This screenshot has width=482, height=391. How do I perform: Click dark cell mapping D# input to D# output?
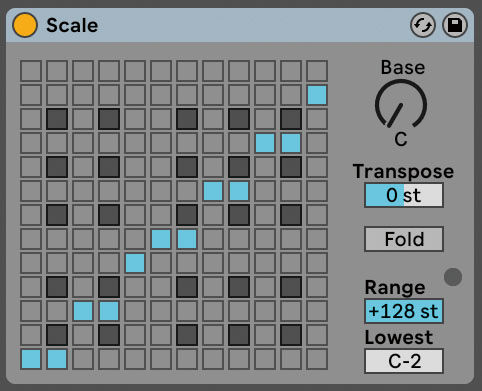click(x=109, y=287)
